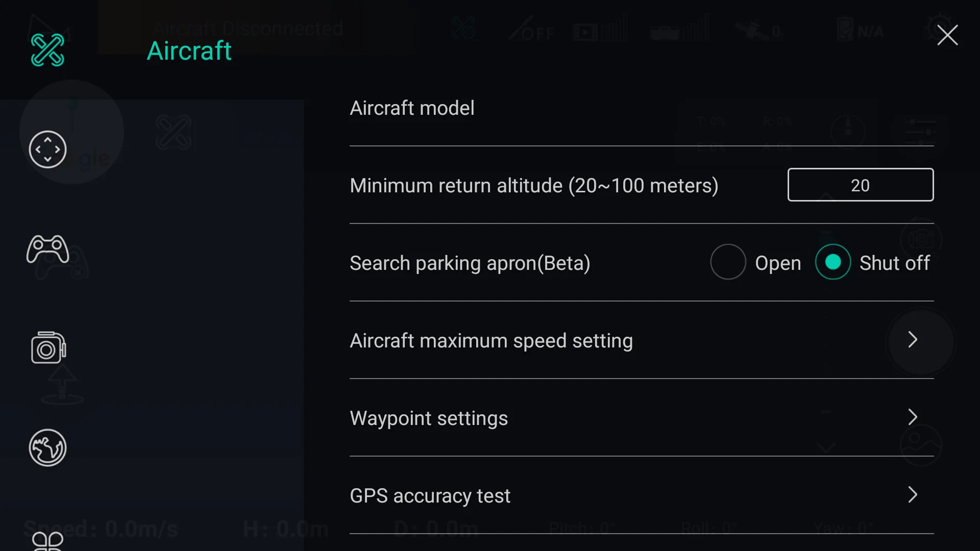
Task: Open camera settings in sidebar
Action: coord(48,348)
